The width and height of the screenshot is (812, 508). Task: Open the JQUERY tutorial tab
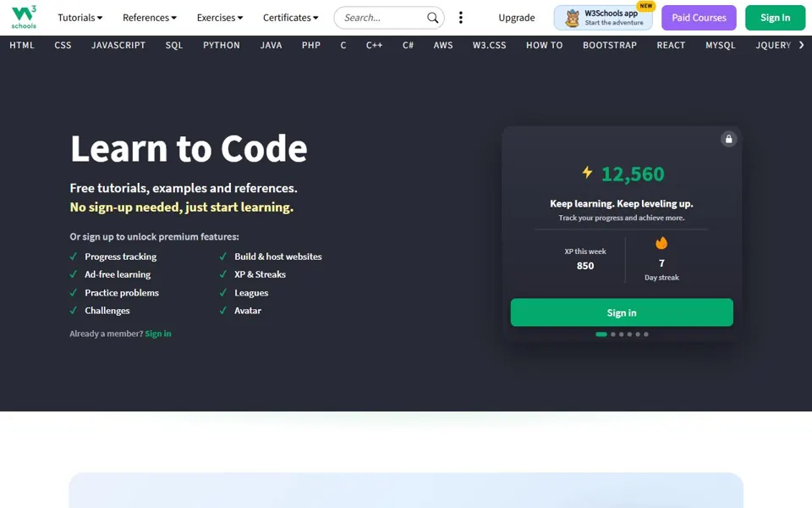tap(772, 45)
